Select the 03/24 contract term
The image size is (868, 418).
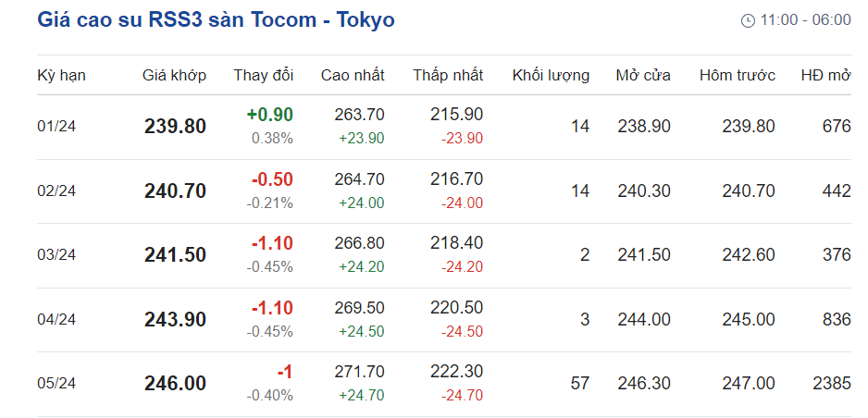pos(56,255)
